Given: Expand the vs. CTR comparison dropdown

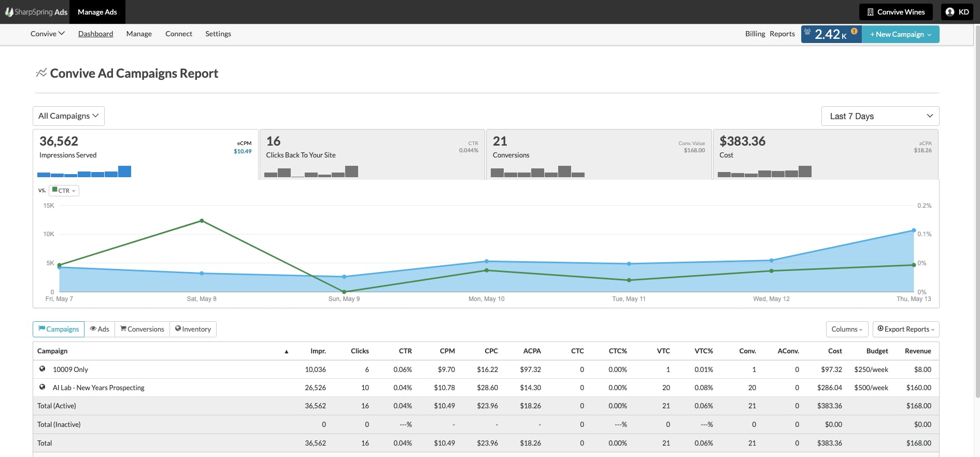Looking at the screenshot, I should click(64, 191).
